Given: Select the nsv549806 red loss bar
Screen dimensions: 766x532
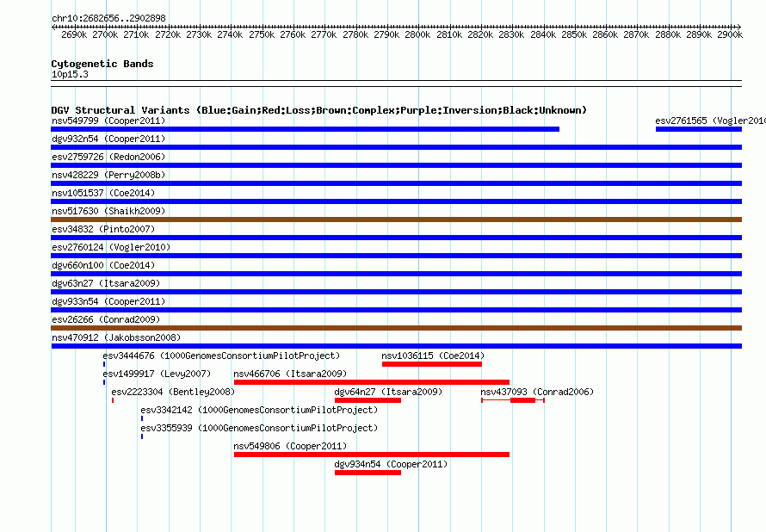Looking at the screenshot, I should click(x=372, y=455).
